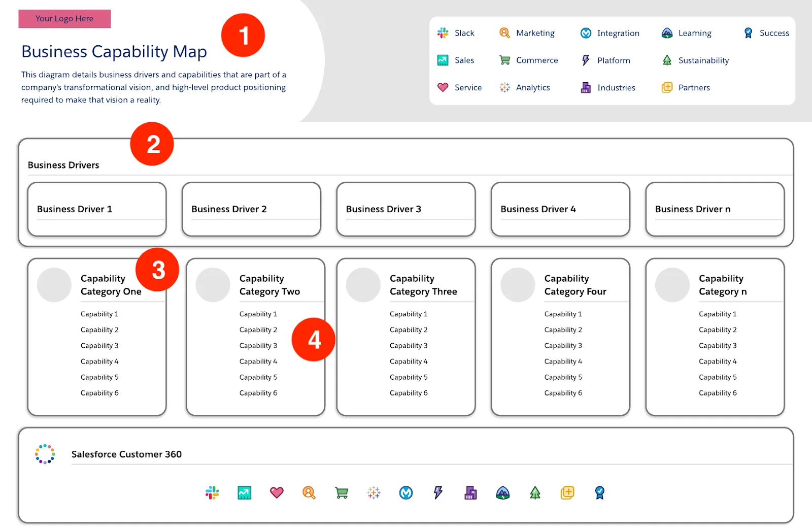Click the Slack icon in the top legend
812x528 pixels.
coord(443,33)
